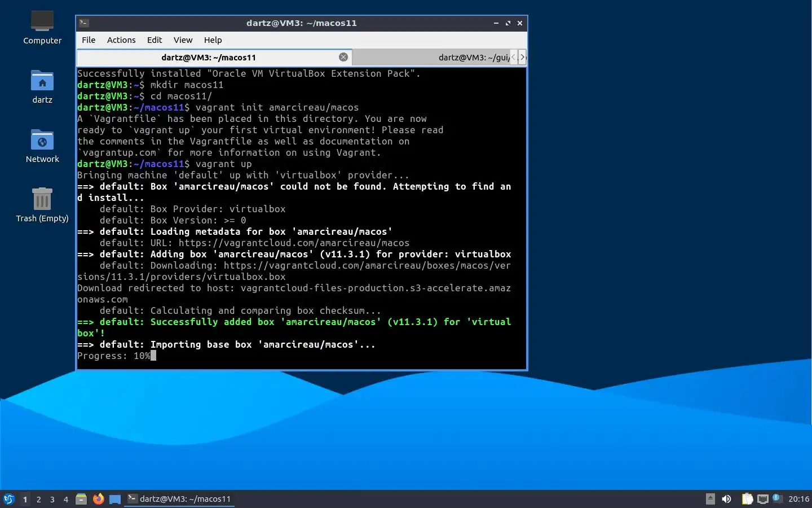Launch the file manager from the panel

click(x=81, y=499)
